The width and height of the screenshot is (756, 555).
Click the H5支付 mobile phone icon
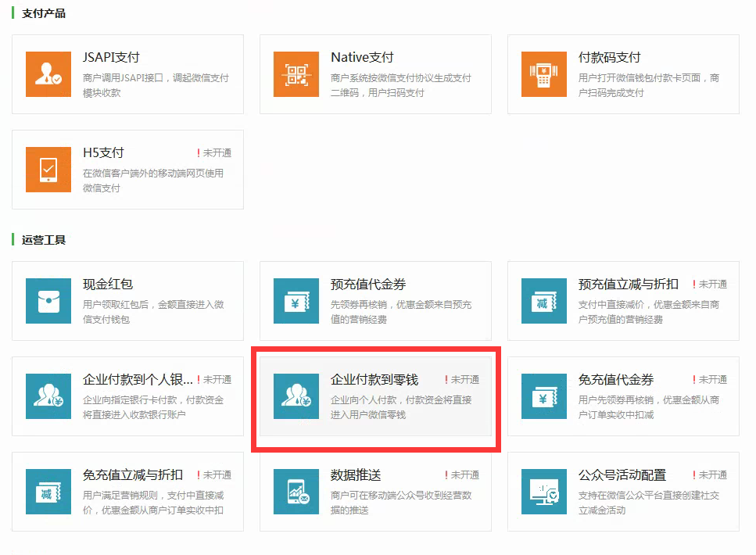[x=48, y=170]
